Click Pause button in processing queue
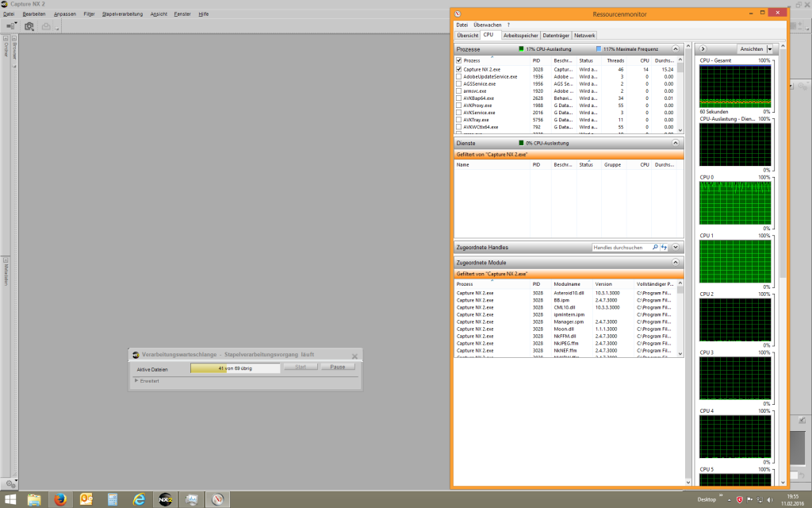 point(338,367)
